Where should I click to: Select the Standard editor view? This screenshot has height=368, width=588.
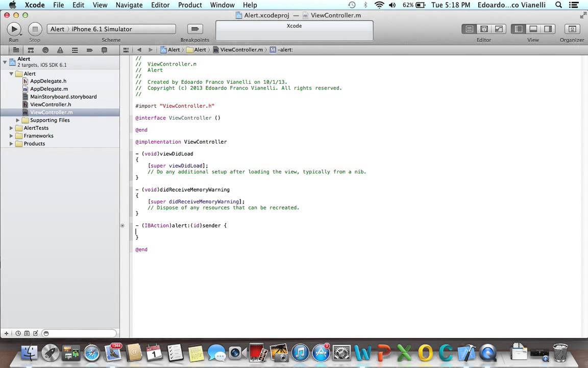[469, 29]
